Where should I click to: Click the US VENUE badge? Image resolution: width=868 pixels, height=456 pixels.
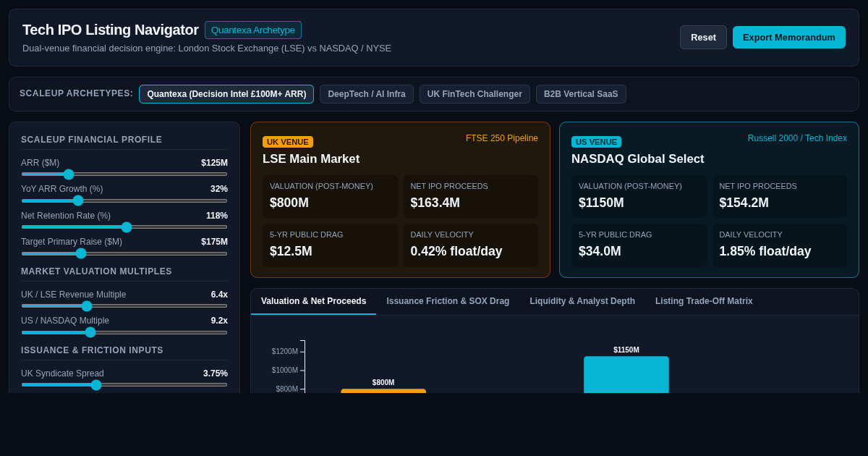pyautogui.click(x=596, y=142)
